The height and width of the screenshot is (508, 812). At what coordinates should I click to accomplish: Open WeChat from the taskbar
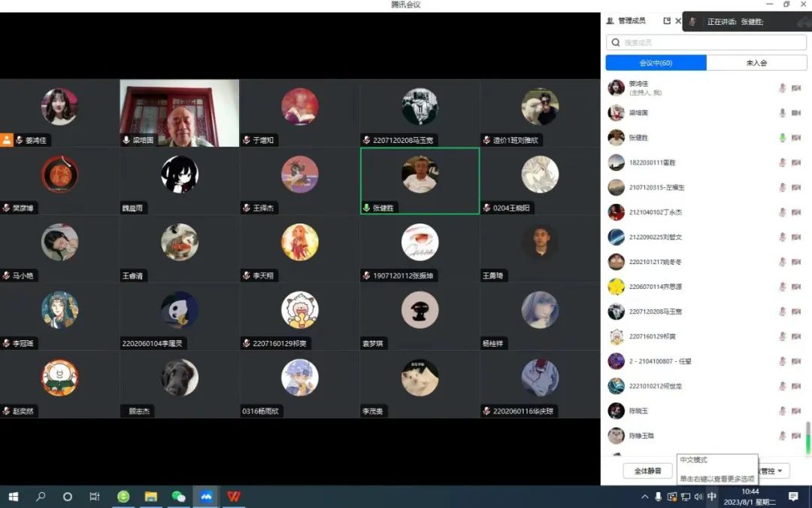click(x=178, y=497)
